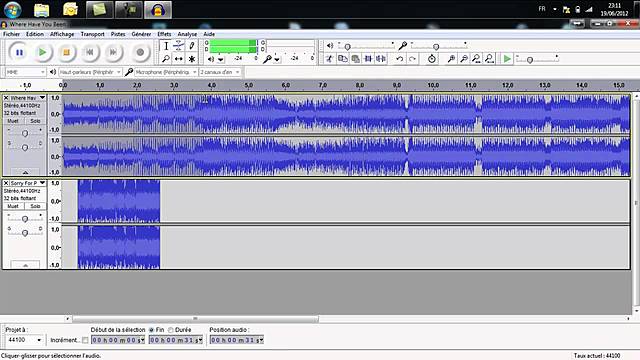Open the Projet à 44100 rate dropdown
Viewport: 640px width, 360px height.
tap(24, 340)
